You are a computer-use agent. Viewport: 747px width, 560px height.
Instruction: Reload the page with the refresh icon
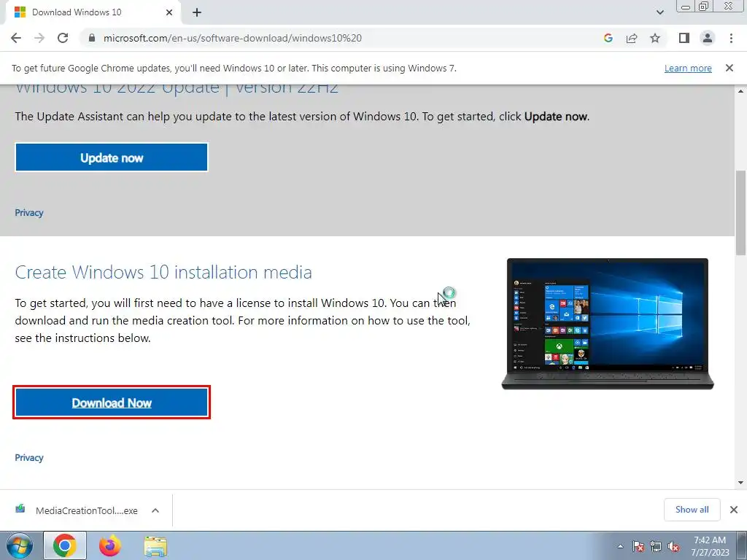(63, 38)
